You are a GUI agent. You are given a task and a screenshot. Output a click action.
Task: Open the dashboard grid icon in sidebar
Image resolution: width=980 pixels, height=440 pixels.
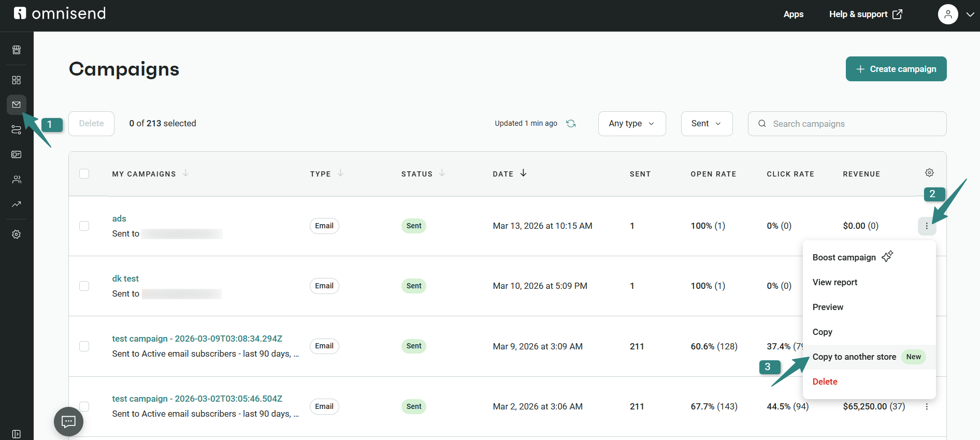click(x=17, y=80)
